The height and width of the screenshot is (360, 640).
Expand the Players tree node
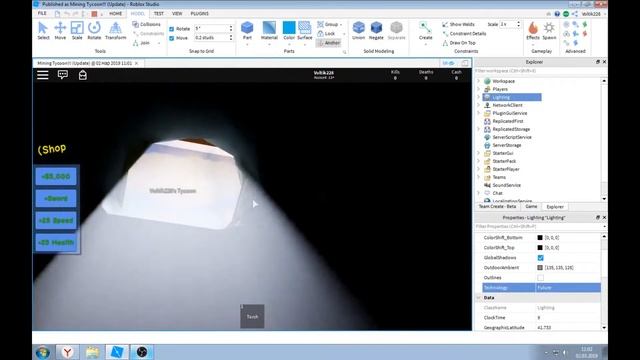tap(478, 89)
